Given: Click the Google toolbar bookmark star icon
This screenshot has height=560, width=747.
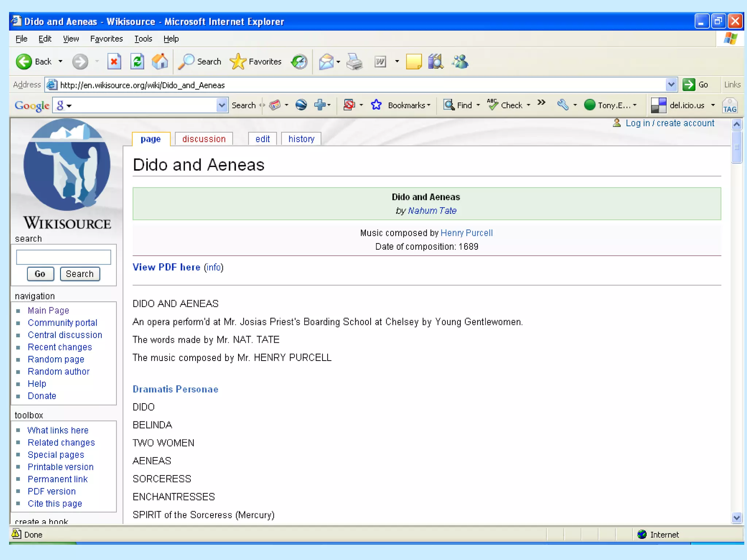Looking at the screenshot, I should coord(376,105).
